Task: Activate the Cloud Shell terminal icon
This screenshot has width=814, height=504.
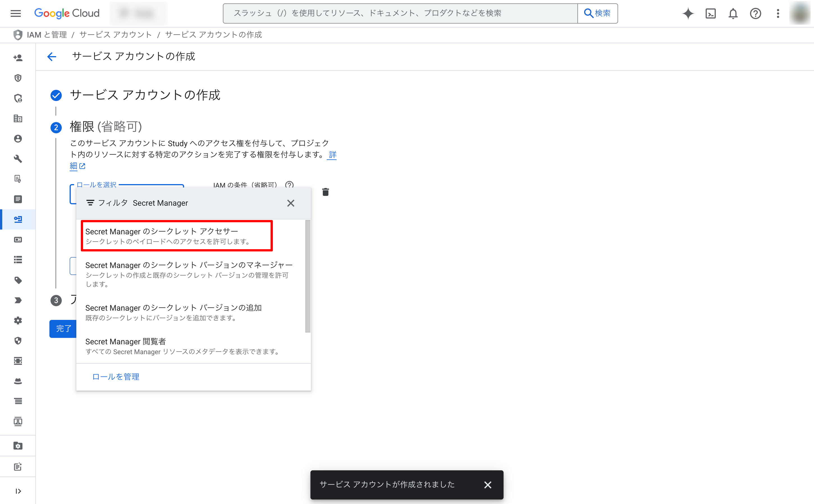Action: [x=711, y=13]
